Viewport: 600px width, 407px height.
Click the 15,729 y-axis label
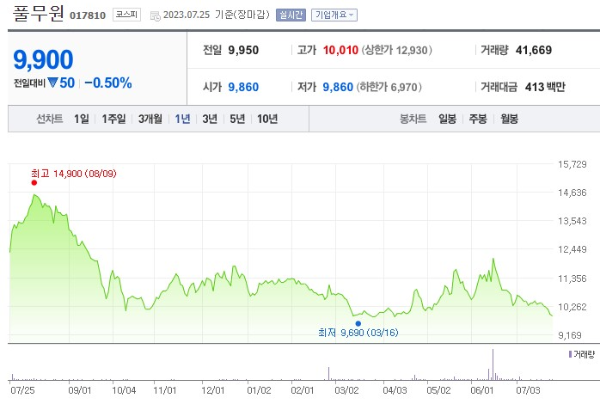click(572, 164)
